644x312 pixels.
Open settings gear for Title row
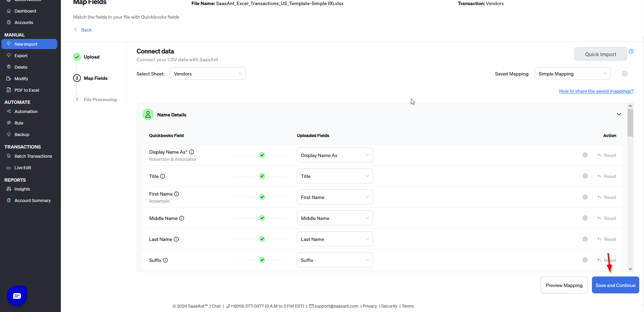[585, 176]
